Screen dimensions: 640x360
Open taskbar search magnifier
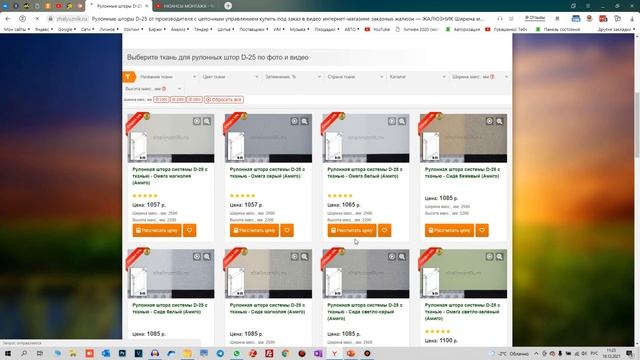tap(24, 353)
